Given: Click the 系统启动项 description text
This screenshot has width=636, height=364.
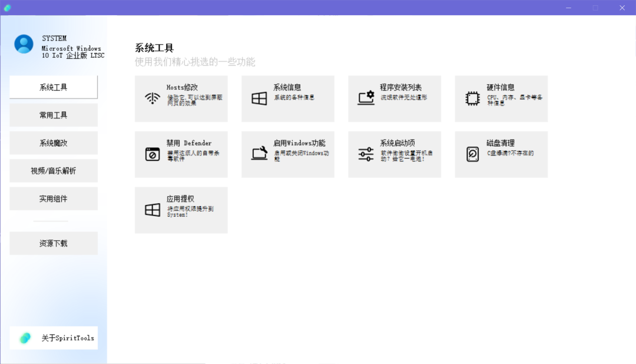Looking at the screenshot, I should (x=406, y=156).
